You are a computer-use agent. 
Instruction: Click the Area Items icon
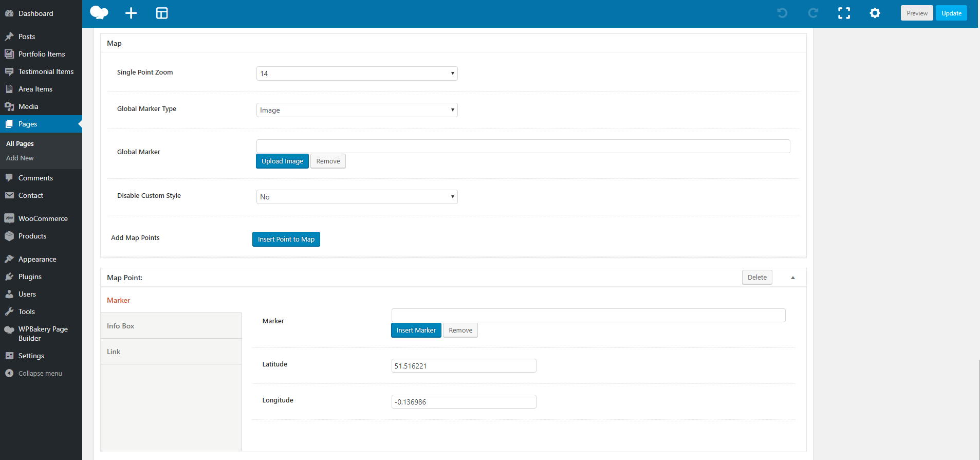(x=9, y=89)
